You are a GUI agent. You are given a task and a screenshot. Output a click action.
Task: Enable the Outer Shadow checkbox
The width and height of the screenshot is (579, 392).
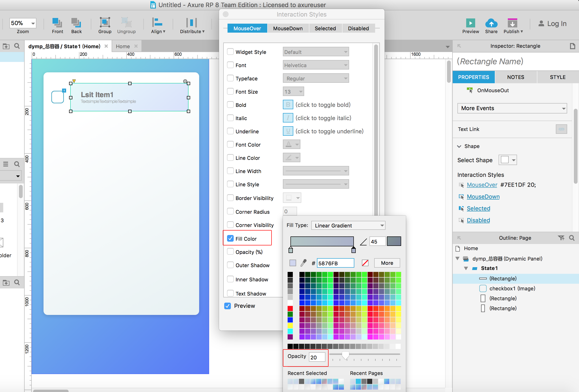230,265
